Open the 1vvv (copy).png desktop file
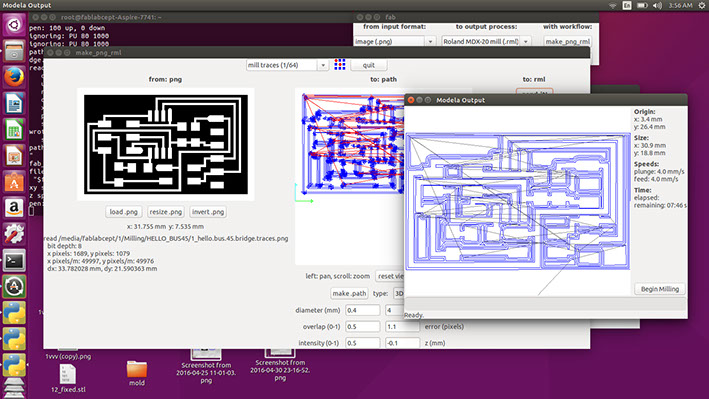709x399 pixels. pos(68,353)
